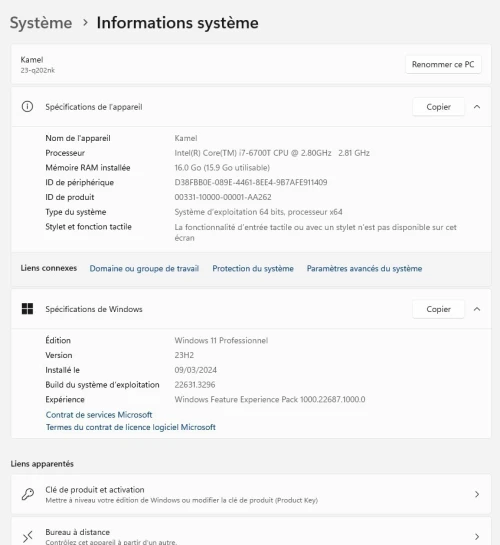Open Clé de produit et activation chevron

(477, 494)
